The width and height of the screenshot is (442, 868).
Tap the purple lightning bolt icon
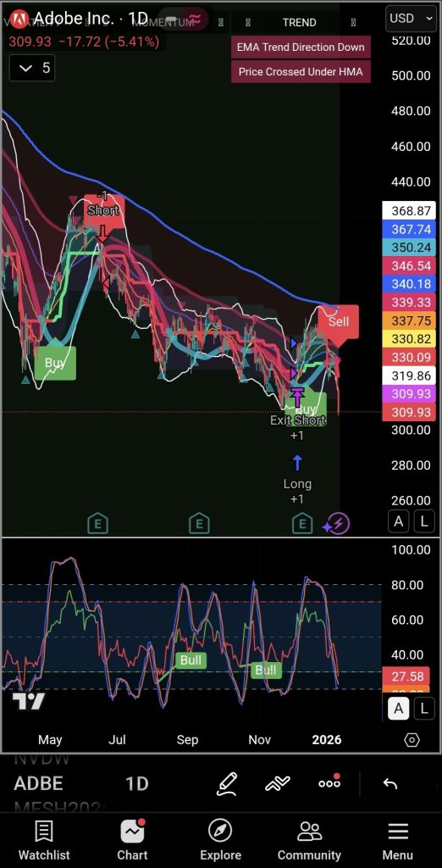[x=336, y=524]
